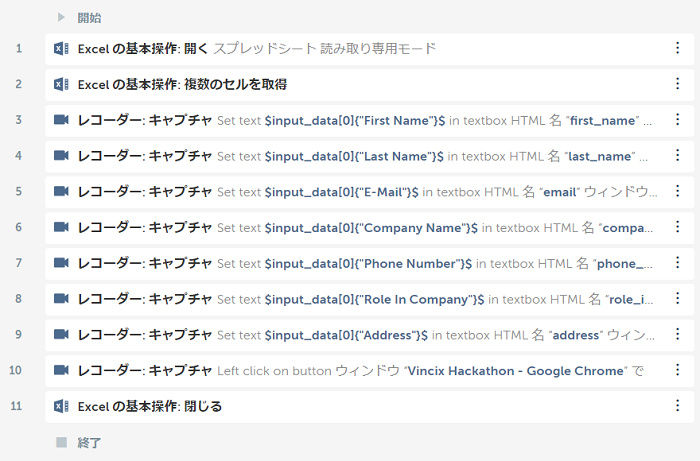Image resolution: width=700 pixels, height=461 pixels.
Task: Click the recorder camera icon on Left click row
Action: pos(61,370)
